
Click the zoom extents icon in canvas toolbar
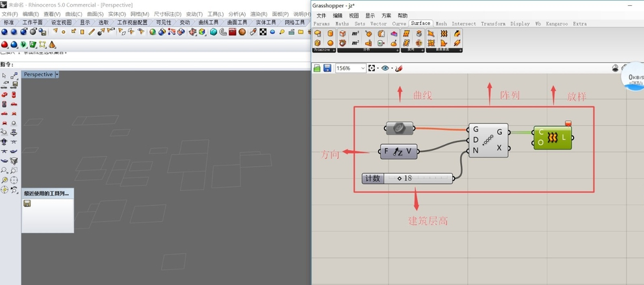372,68
